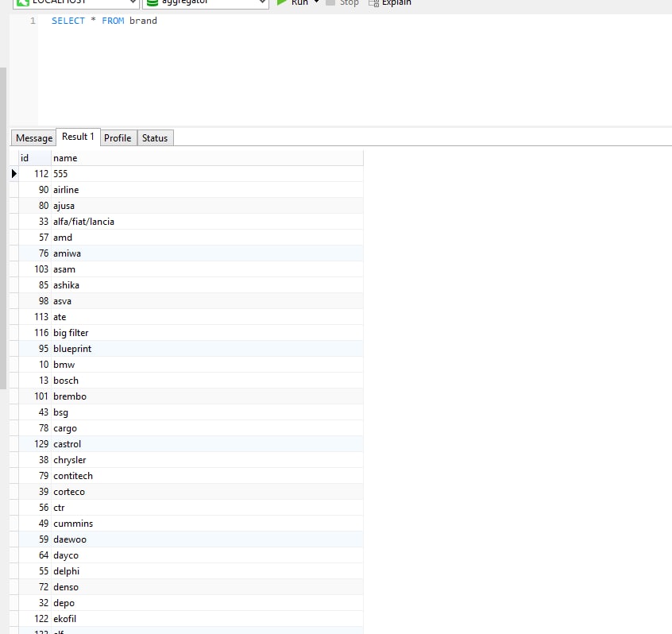Select the id cell '129'
Screen dimensions: 672x634
35,444
